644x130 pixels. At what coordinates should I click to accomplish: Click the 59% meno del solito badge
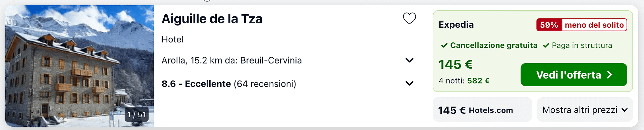(x=582, y=25)
